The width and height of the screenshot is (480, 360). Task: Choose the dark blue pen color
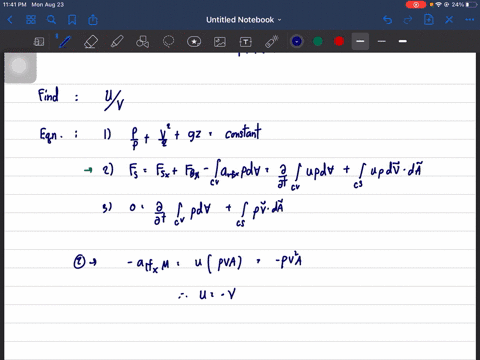click(x=297, y=41)
